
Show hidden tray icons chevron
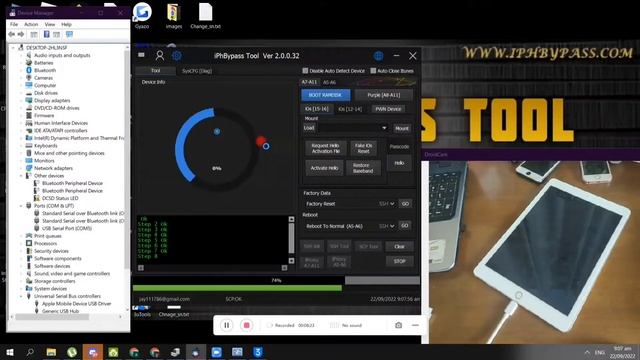587,352
